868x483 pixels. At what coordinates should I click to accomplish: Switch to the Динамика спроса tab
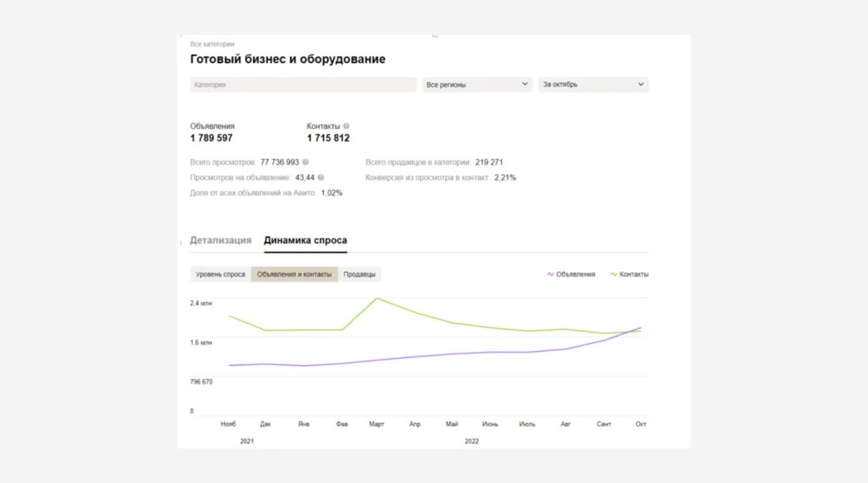tap(305, 240)
